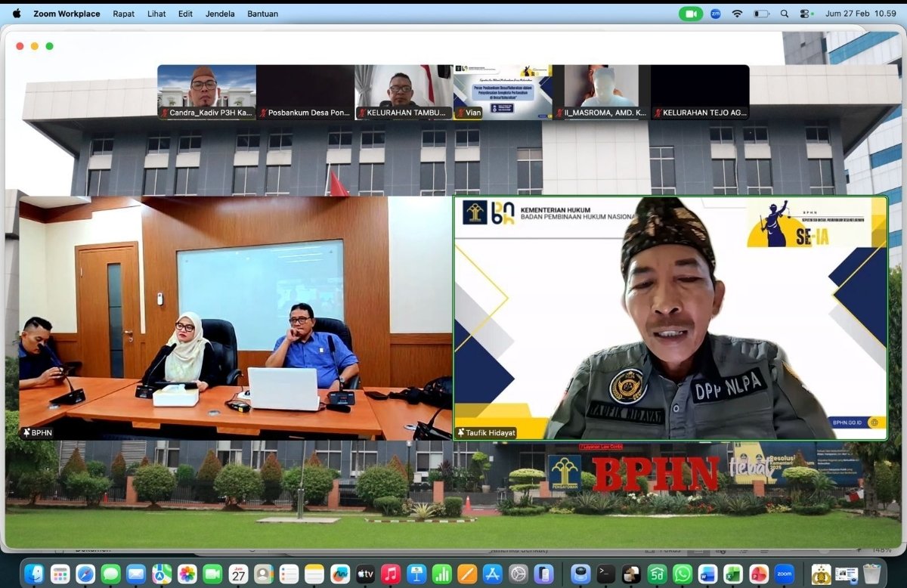Open Calendar from the dock

point(239,574)
